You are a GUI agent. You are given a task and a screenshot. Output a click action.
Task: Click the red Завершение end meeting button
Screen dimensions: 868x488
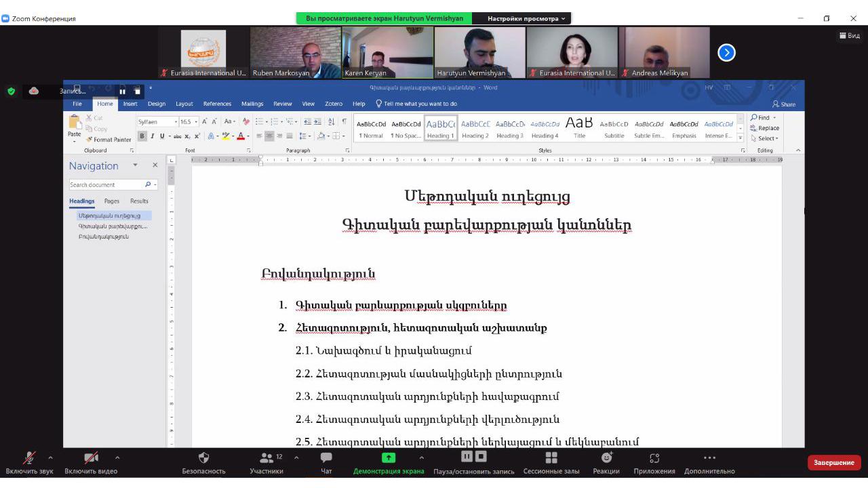pos(833,462)
